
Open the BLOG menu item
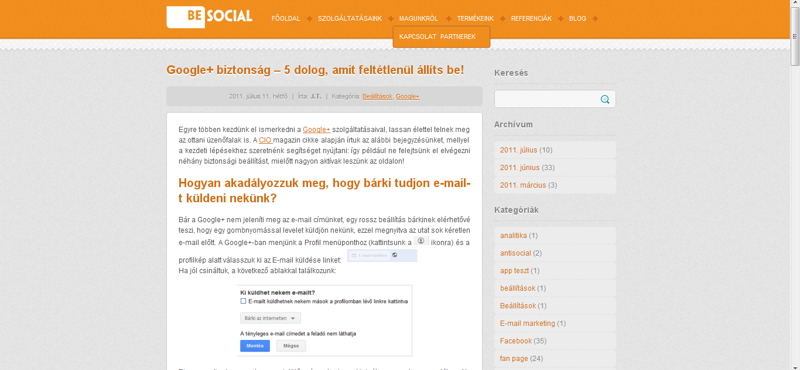577,18
